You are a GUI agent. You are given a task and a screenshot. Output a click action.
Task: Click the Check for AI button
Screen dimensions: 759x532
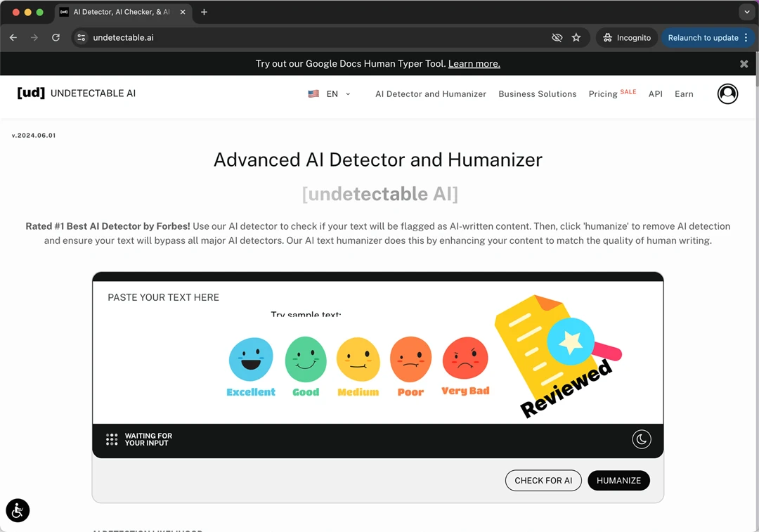(543, 480)
